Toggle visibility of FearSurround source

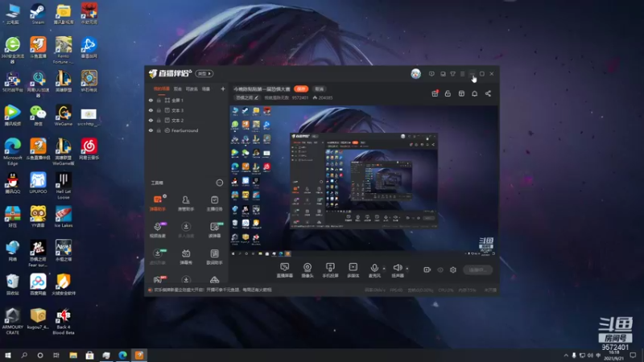[151, 130]
